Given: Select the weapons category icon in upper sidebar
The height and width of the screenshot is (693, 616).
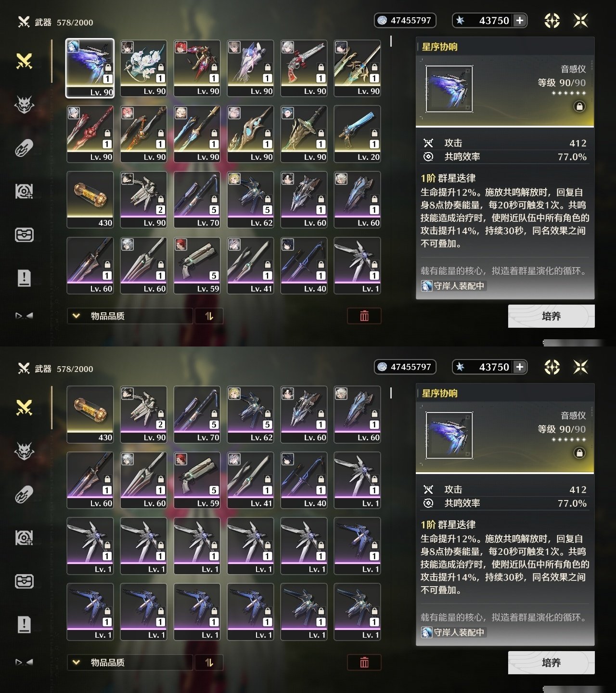Looking at the screenshot, I should [x=24, y=61].
